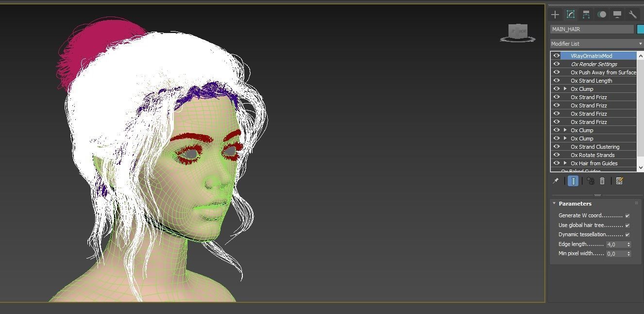Turn off Ox Rotate Strands eye

tap(557, 155)
